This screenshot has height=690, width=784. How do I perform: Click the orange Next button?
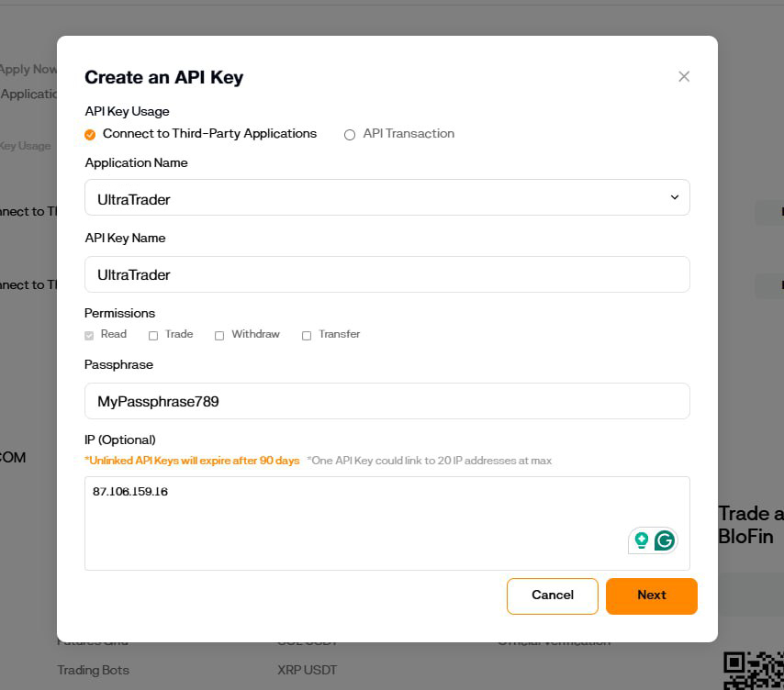[x=651, y=595]
